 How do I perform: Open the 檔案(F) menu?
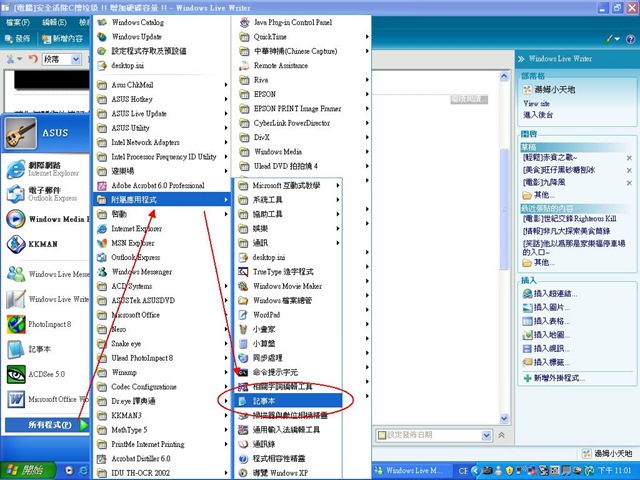point(18,22)
